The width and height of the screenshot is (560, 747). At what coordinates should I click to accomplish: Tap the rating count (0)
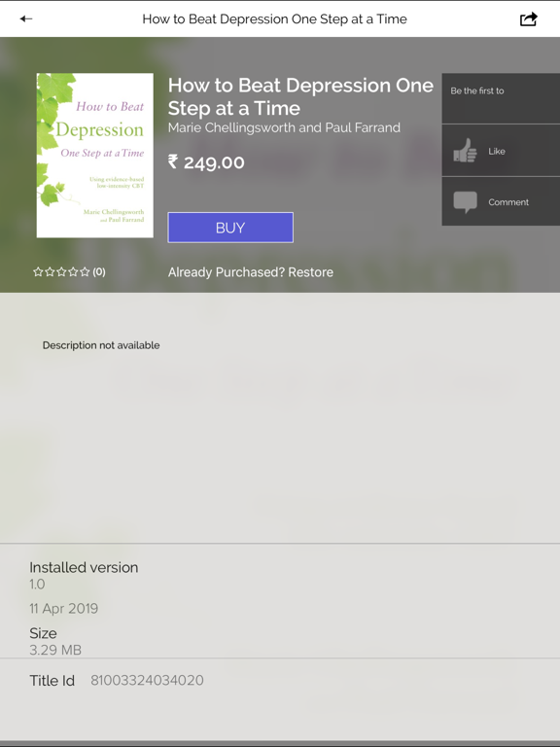click(99, 271)
